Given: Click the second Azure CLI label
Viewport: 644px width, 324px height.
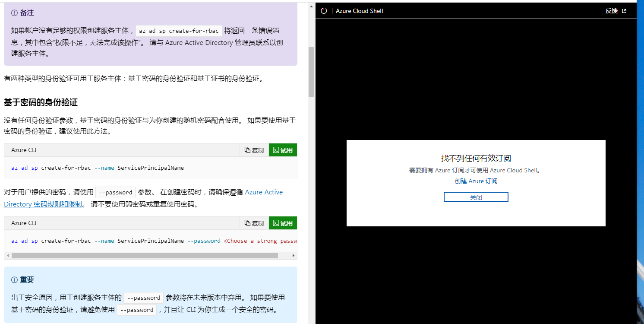Looking at the screenshot, I should pyautogui.click(x=24, y=223).
